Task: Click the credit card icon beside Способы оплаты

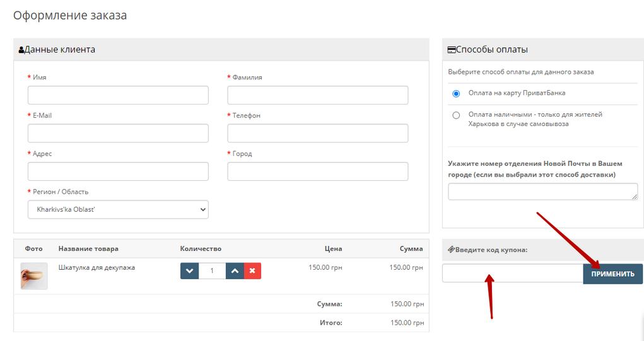Action: pyautogui.click(x=451, y=50)
